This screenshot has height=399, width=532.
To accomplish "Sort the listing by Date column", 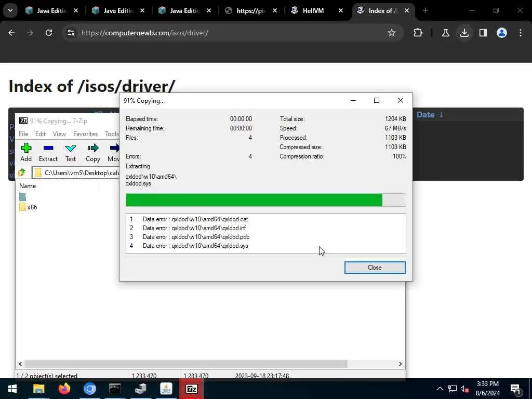I will [x=430, y=115].
